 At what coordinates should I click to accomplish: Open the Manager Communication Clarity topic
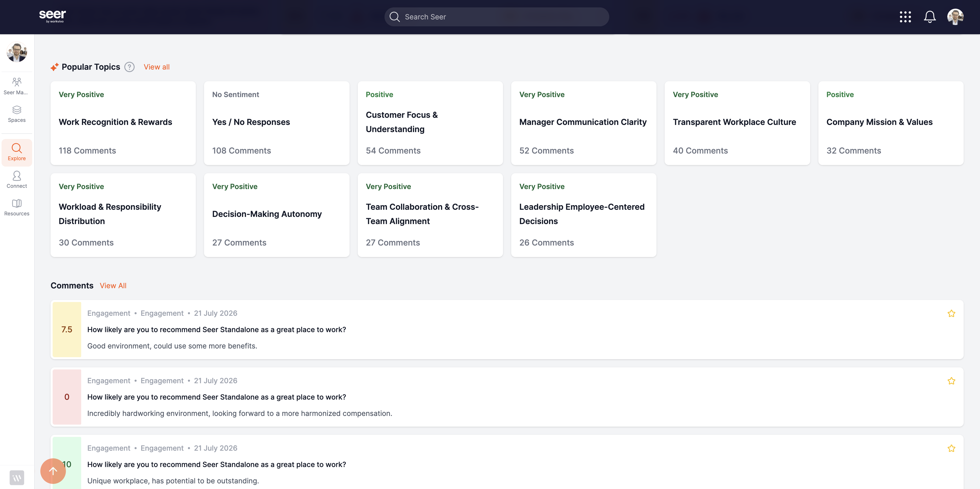[584, 123]
